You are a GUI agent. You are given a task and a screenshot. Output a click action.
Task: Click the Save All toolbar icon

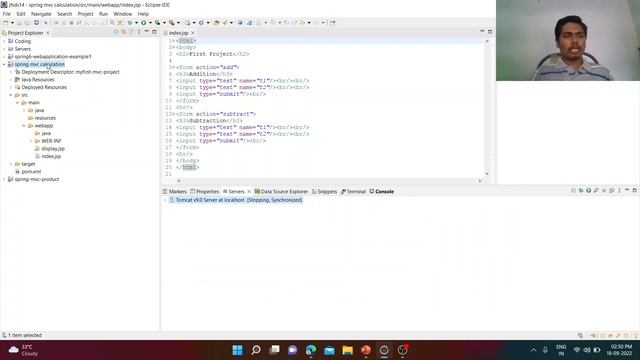click(27, 23)
